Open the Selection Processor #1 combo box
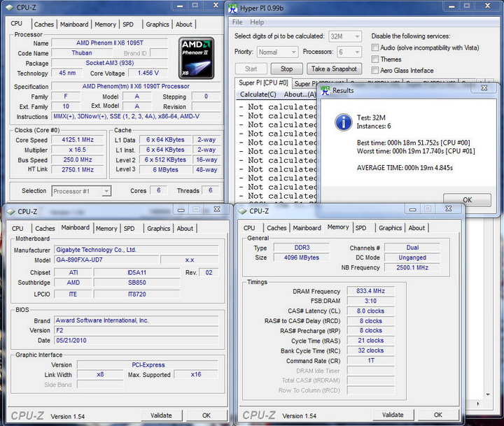The image size is (504, 426). 81,191
